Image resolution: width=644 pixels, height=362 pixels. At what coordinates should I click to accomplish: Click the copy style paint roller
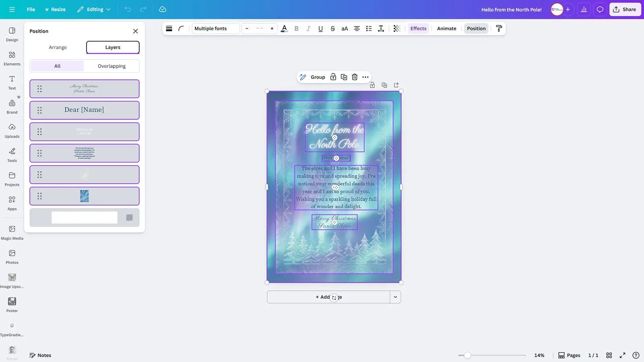pyautogui.click(x=499, y=29)
